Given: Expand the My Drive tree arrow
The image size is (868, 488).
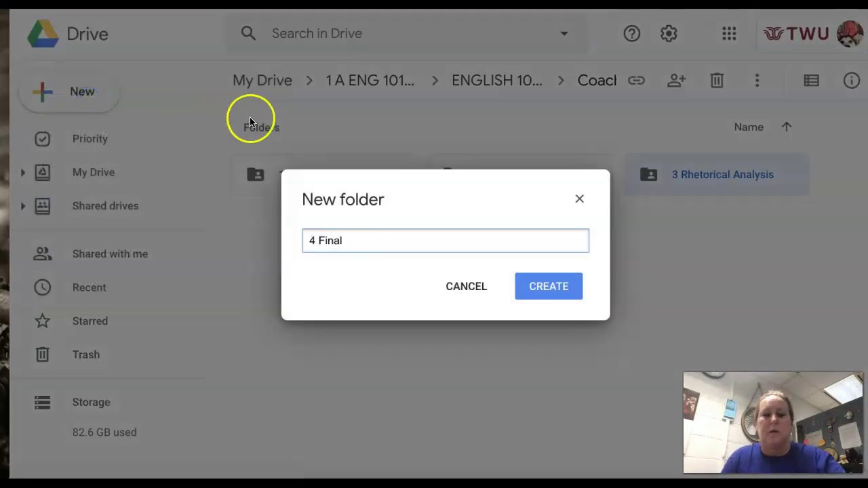Looking at the screenshot, I should (22, 172).
